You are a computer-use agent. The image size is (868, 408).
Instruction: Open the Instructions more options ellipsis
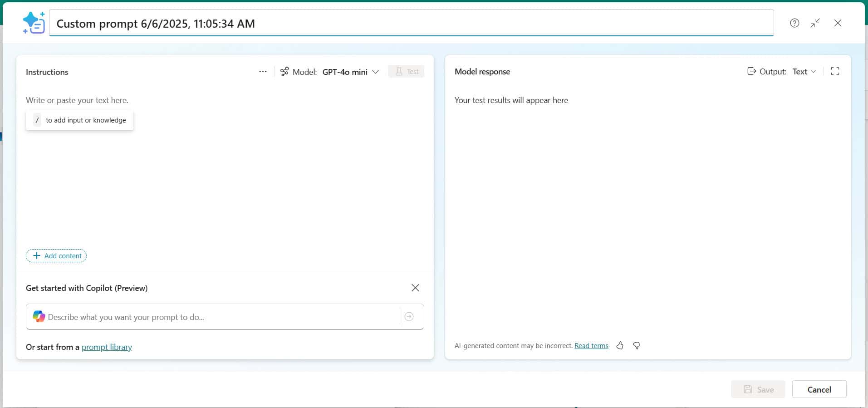click(x=263, y=72)
